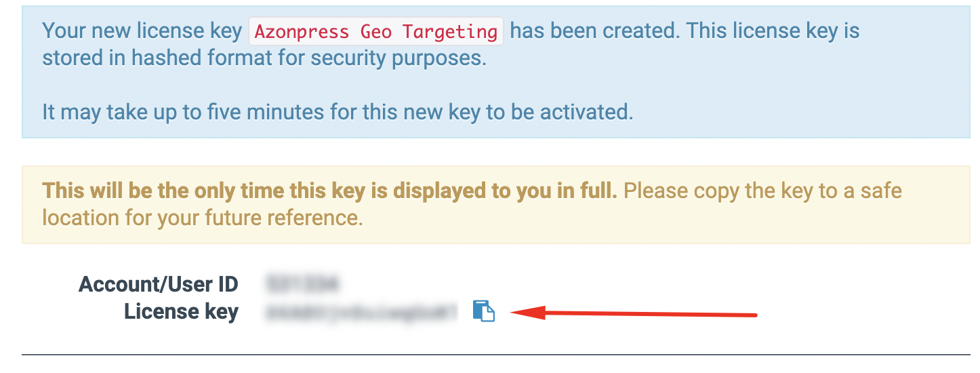
Task: Click the Account/User ID label
Action: (159, 283)
